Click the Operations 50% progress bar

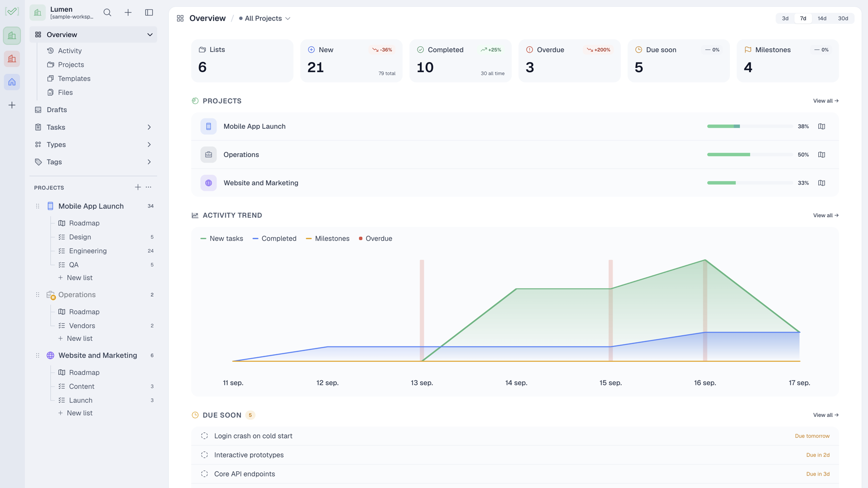click(x=750, y=155)
